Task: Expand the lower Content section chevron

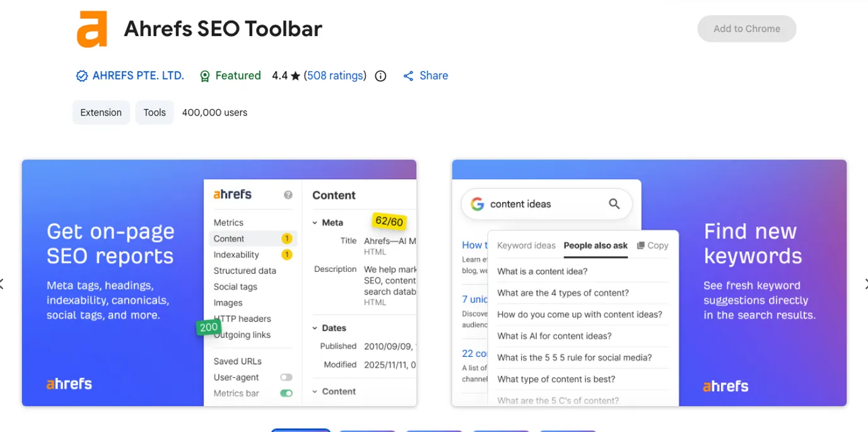Action: tap(315, 392)
